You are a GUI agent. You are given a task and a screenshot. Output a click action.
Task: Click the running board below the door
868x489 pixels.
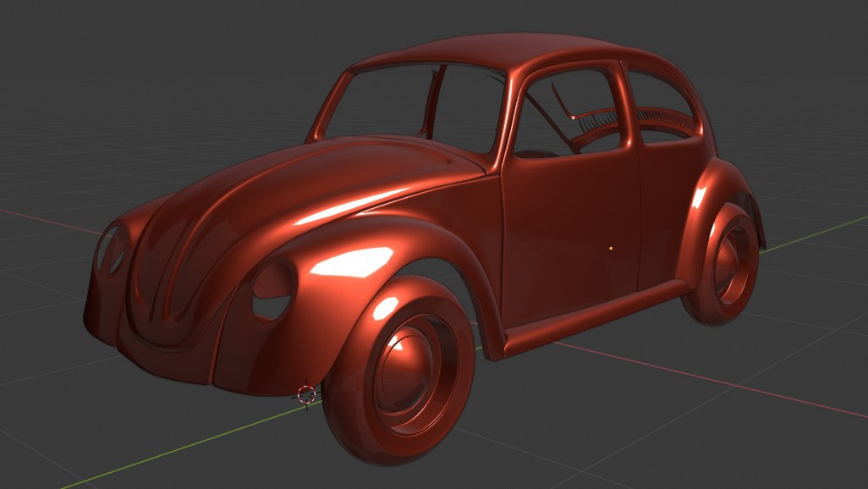(595, 318)
